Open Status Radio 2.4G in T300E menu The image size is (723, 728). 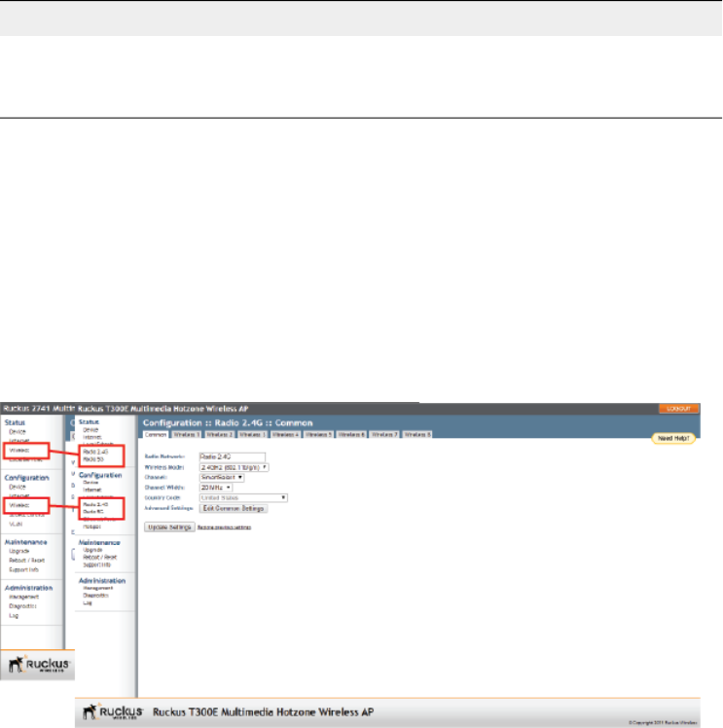coord(95,452)
